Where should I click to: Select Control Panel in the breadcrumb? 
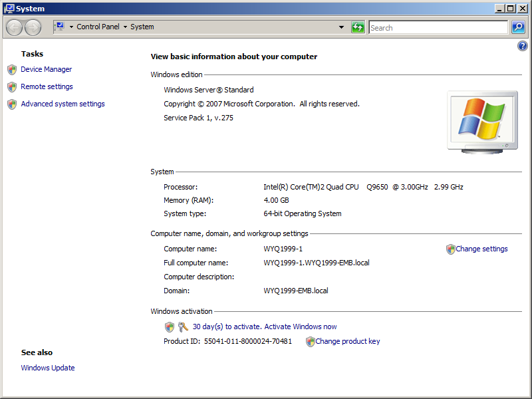pyautogui.click(x=98, y=27)
